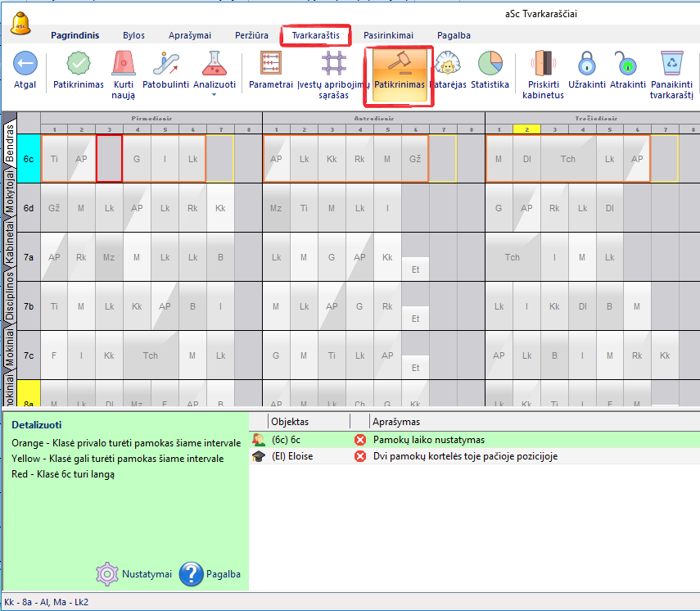Click Priskirti kabinetus door icon
Screen dimensions: 700x611
pyautogui.click(x=543, y=65)
